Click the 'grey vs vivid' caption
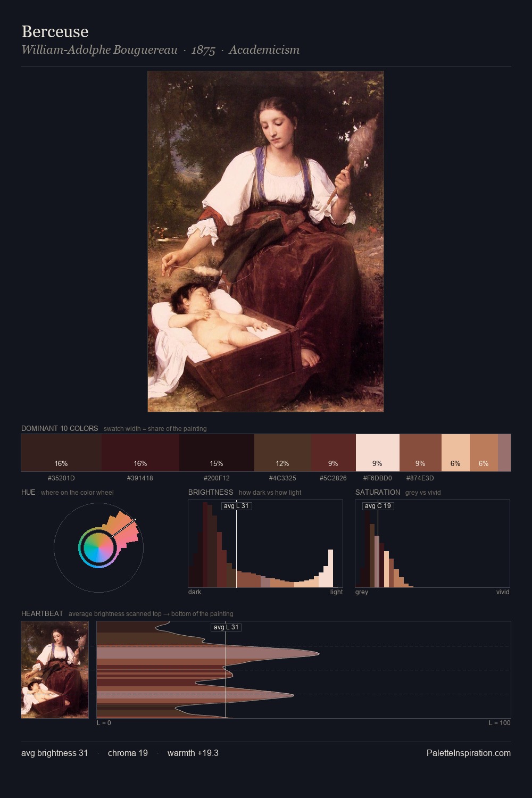 (423, 493)
